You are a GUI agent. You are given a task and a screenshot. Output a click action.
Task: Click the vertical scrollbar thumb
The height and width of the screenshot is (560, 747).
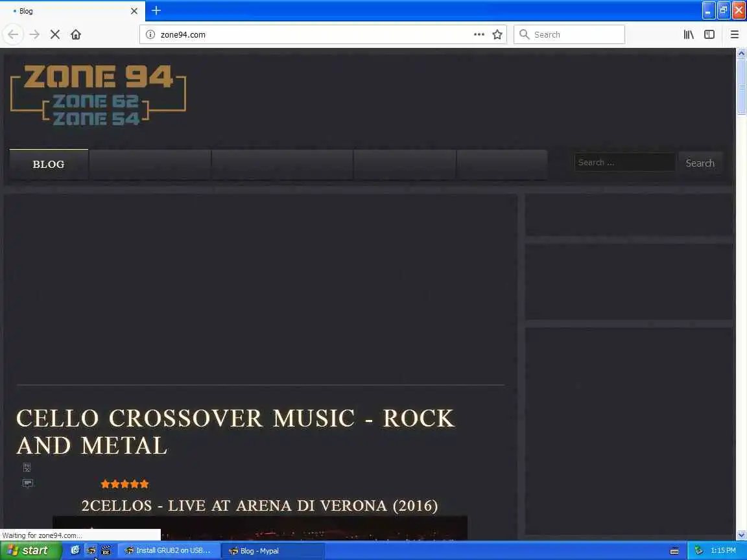[741, 86]
